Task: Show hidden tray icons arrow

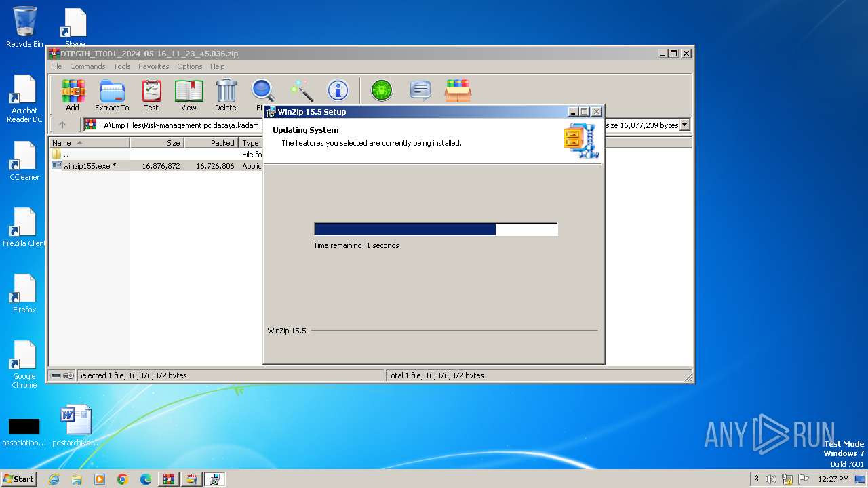Action: click(x=756, y=479)
